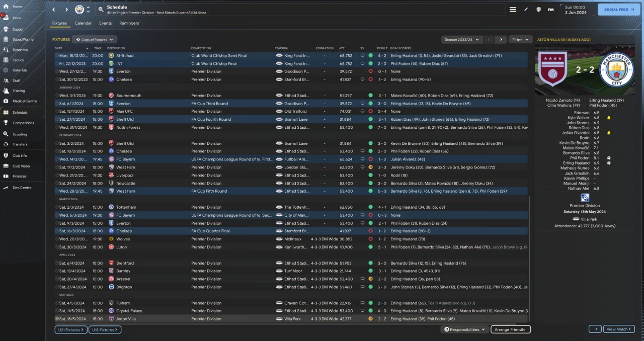Screen dimensions: 644x341
Task: Go to previous season with left chevron
Action: [489, 39]
